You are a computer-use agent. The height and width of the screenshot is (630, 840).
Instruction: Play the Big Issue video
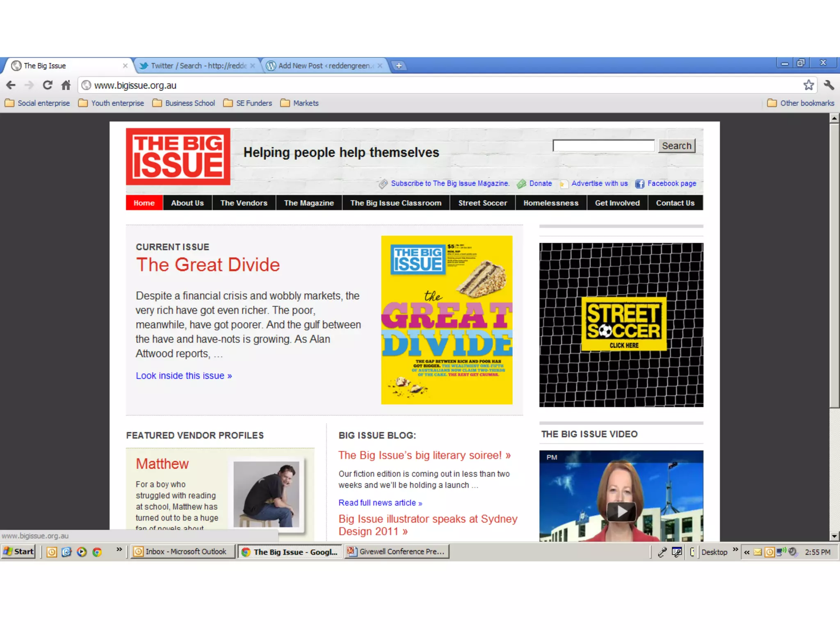621,511
